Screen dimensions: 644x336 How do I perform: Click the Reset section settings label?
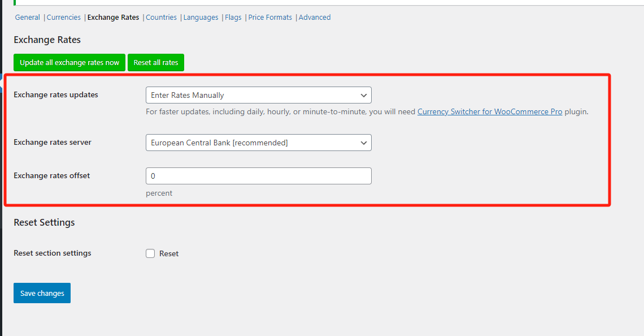pyautogui.click(x=53, y=253)
